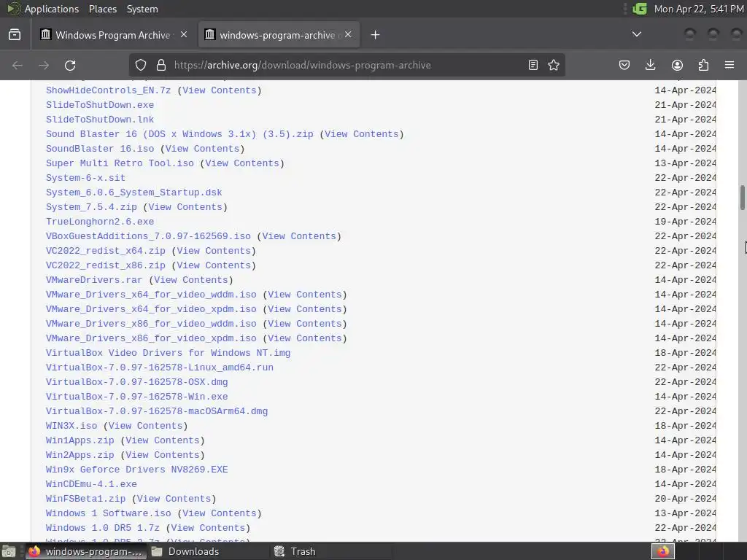Download WinCDEmu-4.1.exe
747x560 pixels.
(x=91, y=484)
